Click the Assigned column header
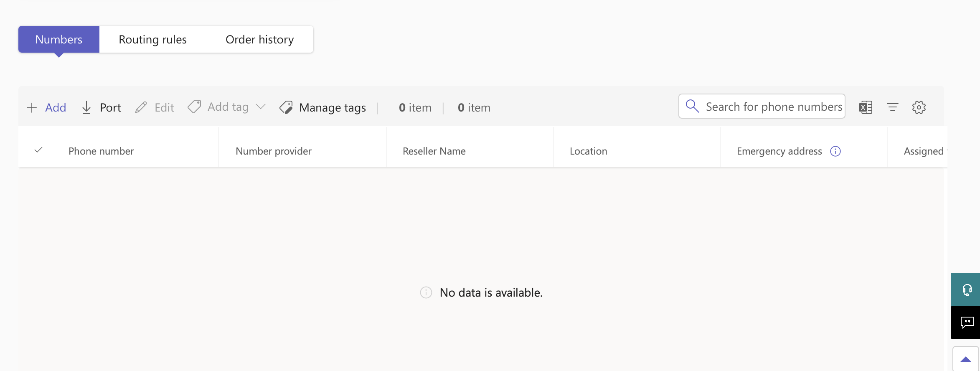This screenshot has width=980, height=371. click(x=924, y=151)
